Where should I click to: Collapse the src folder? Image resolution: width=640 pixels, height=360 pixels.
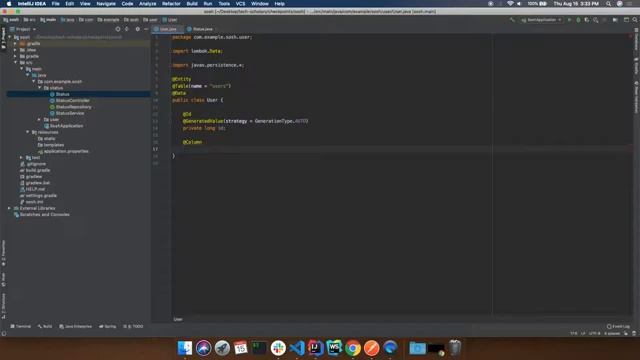click(16, 62)
